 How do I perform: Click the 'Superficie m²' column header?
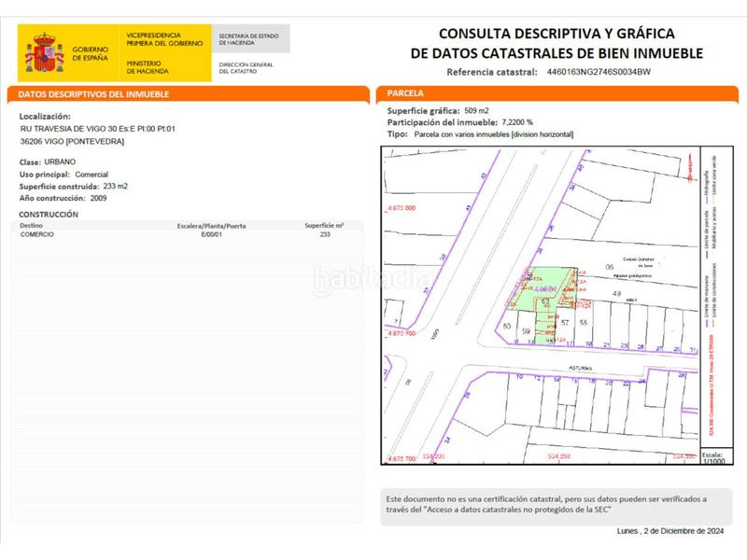pyautogui.click(x=324, y=226)
